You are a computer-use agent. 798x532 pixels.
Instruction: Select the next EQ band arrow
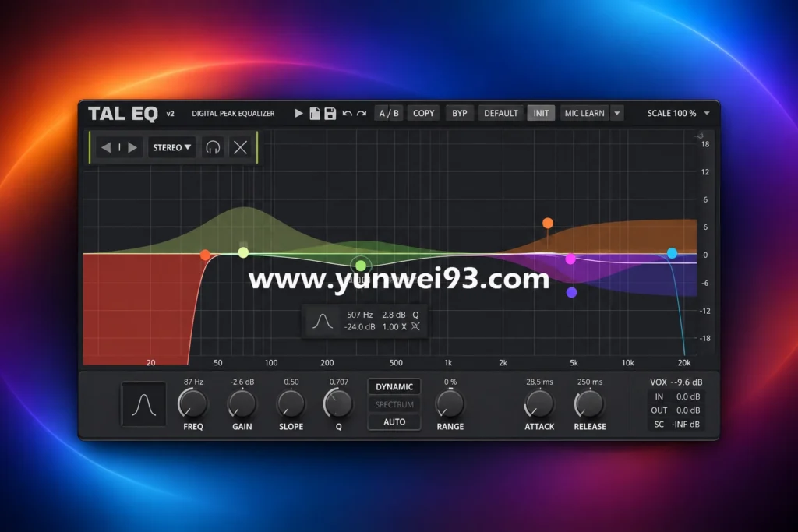coord(132,147)
